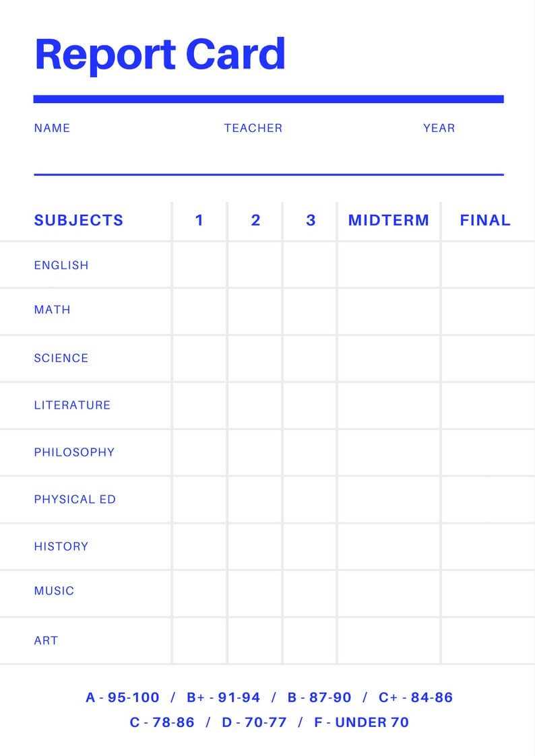
Task: Click the YEAR field label
Action: click(439, 128)
